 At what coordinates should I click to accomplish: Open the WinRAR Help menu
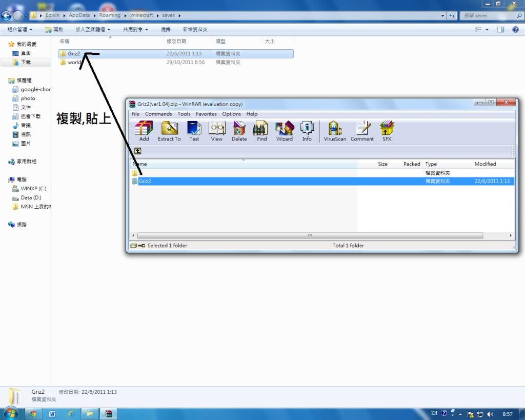[252, 114]
